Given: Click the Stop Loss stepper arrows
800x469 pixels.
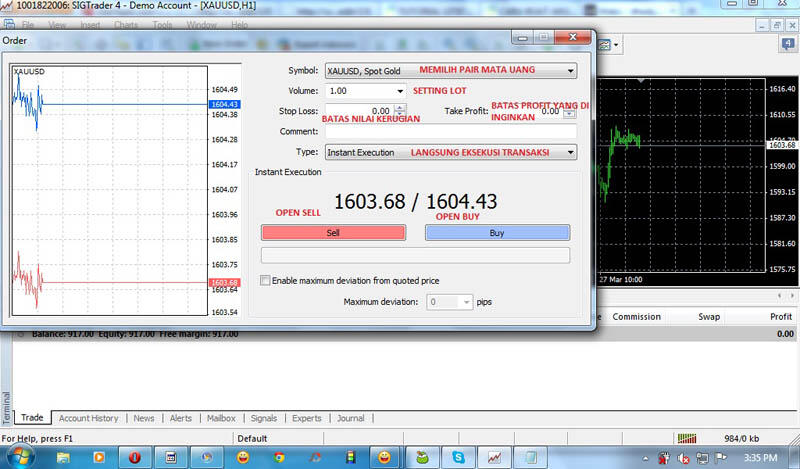Looking at the screenshot, I should coord(400,110).
